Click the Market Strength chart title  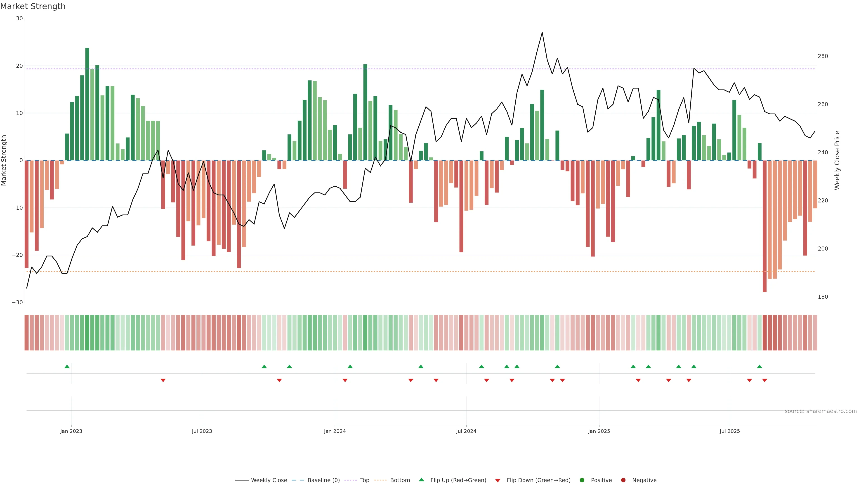33,6
